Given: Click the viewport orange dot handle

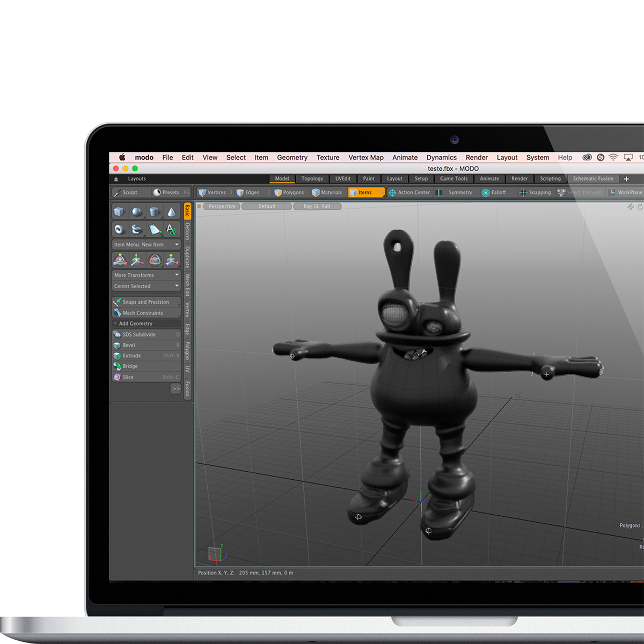Looking at the screenshot, I should (x=200, y=206).
